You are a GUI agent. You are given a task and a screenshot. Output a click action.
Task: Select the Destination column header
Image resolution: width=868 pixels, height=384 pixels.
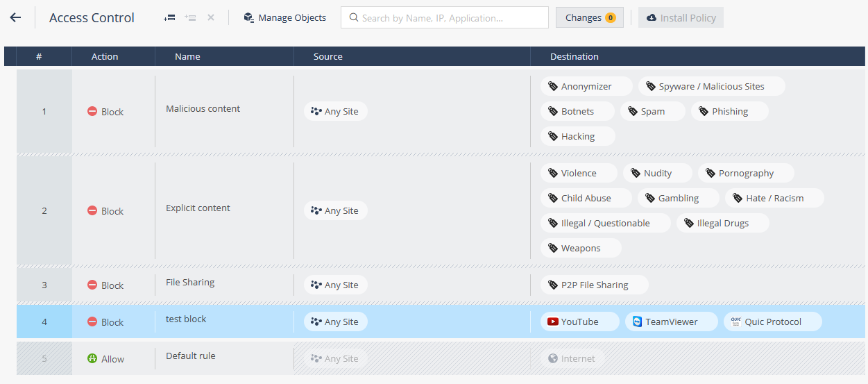(x=574, y=56)
